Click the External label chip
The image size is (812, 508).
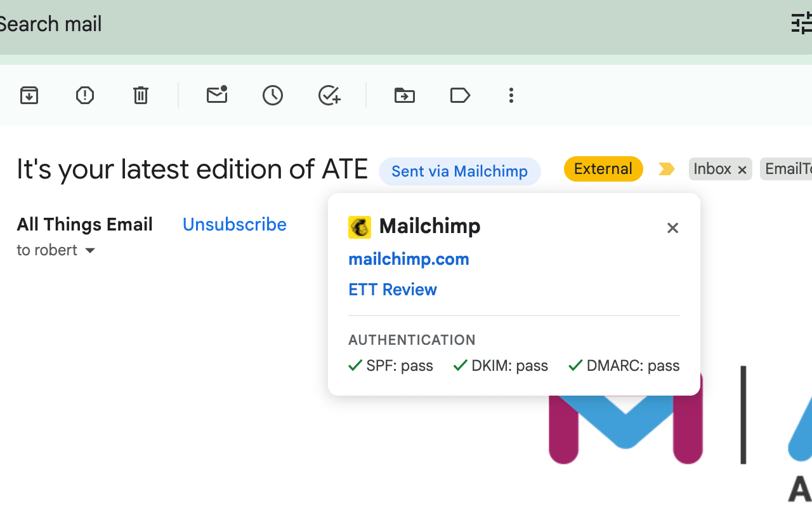[x=603, y=169]
